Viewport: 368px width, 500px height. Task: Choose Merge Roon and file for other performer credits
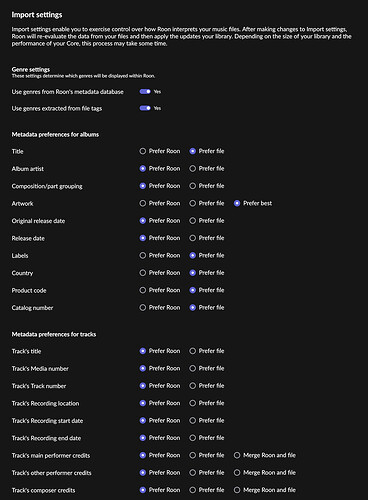pyautogui.click(x=237, y=473)
